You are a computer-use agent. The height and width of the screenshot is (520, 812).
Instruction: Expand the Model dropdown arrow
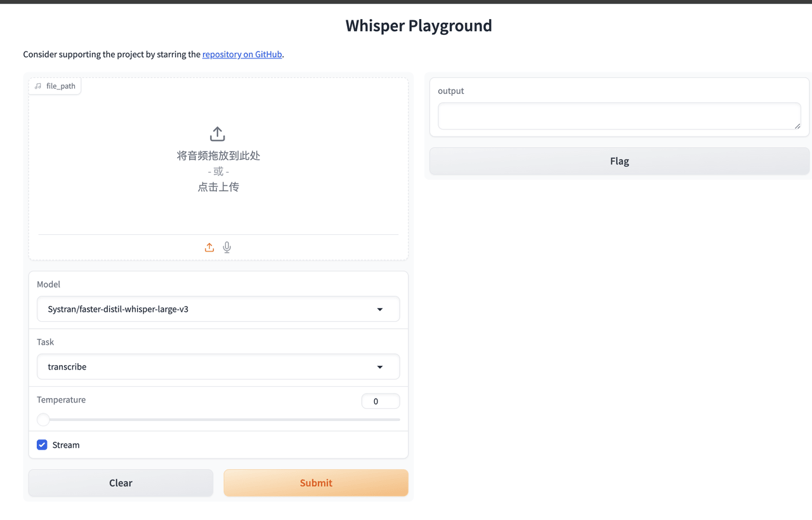[x=380, y=310]
